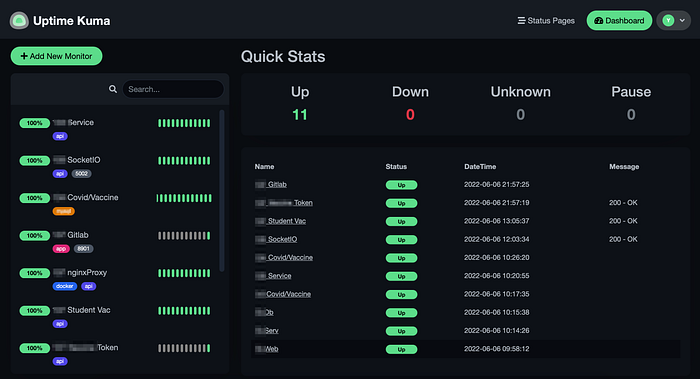
Task: Click the user avatar icon
Action: point(668,21)
